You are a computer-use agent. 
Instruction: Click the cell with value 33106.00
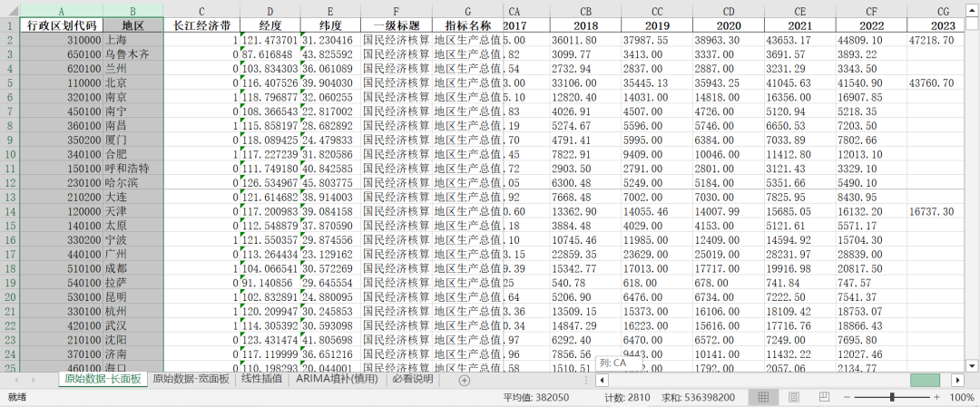coord(585,82)
